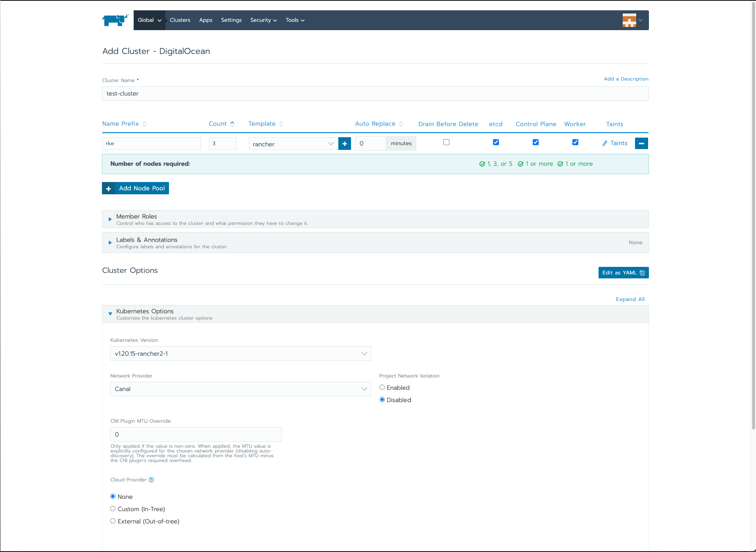The width and height of the screenshot is (756, 552).
Task: Open the Security menu
Action: (x=263, y=20)
